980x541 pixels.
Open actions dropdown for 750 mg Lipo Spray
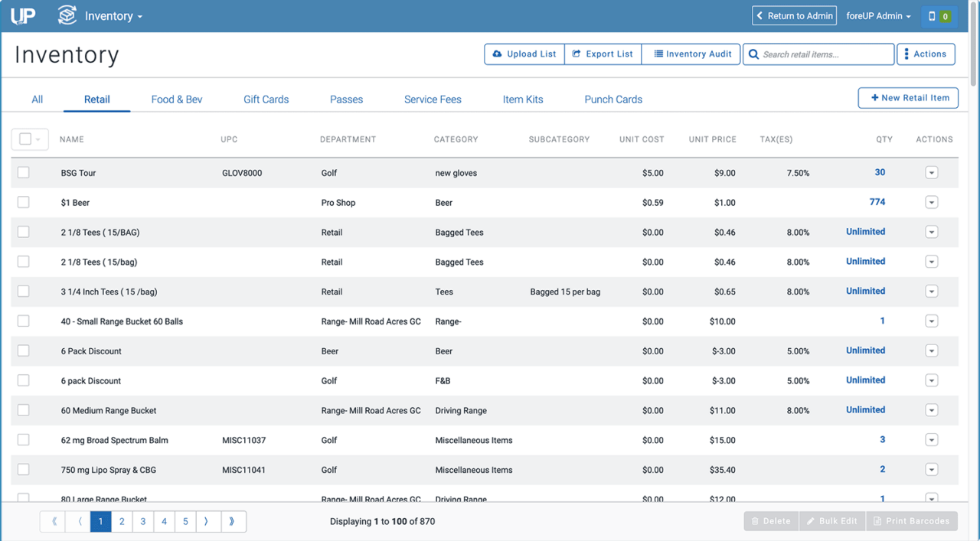pos(932,470)
